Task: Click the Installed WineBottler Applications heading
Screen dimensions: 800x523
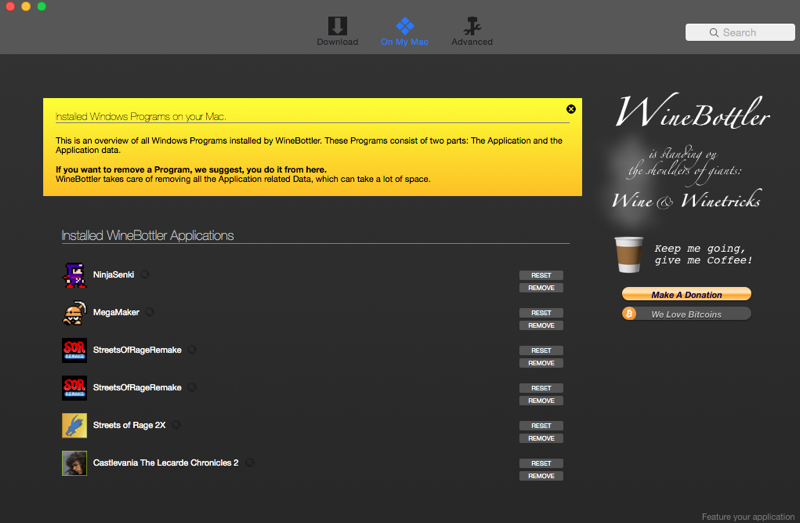Action: click(147, 235)
